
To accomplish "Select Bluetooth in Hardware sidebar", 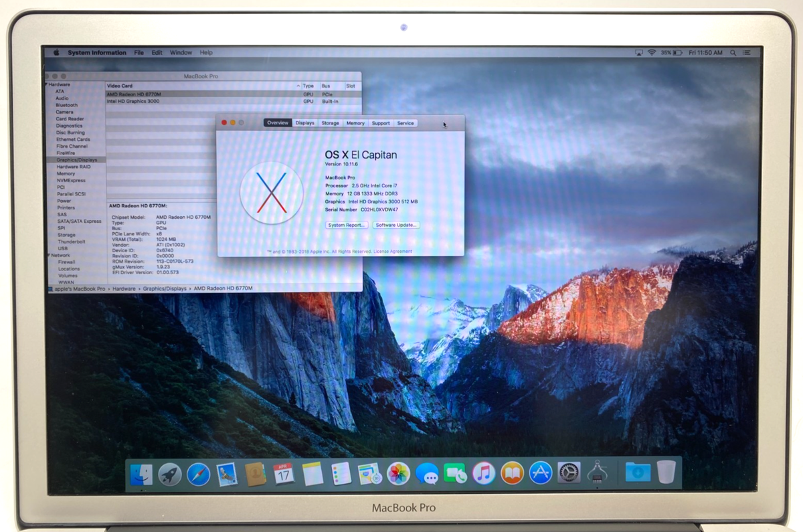I will point(67,105).
